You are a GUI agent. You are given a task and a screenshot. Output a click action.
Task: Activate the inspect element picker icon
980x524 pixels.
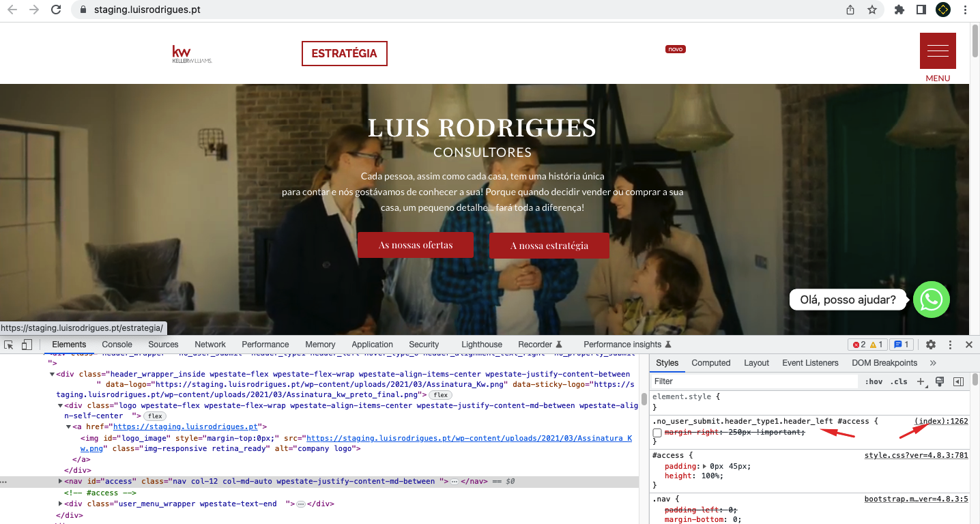click(x=9, y=345)
